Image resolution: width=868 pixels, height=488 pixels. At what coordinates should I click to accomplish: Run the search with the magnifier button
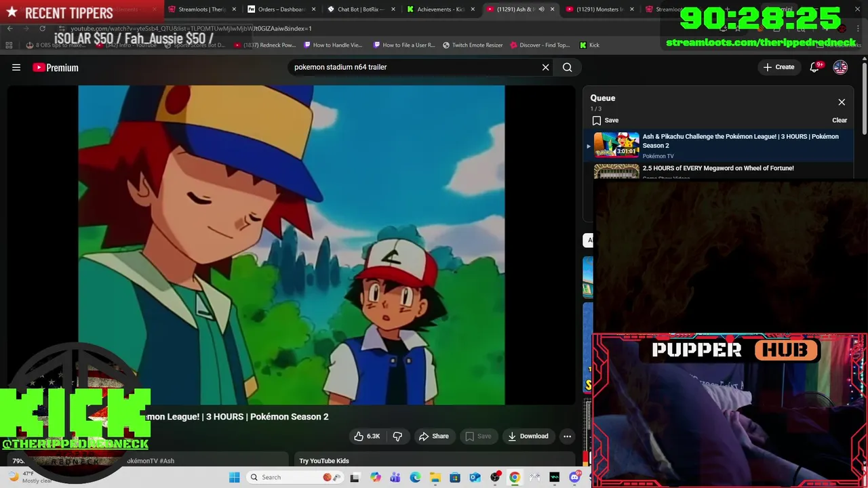coord(568,67)
